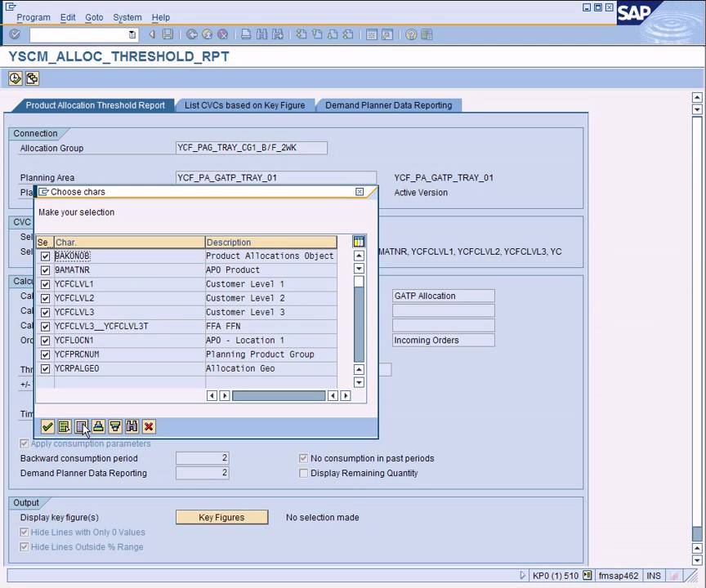706x588 pixels.
Task: Click the Print icon in standard toolbar
Action: point(246,34)
